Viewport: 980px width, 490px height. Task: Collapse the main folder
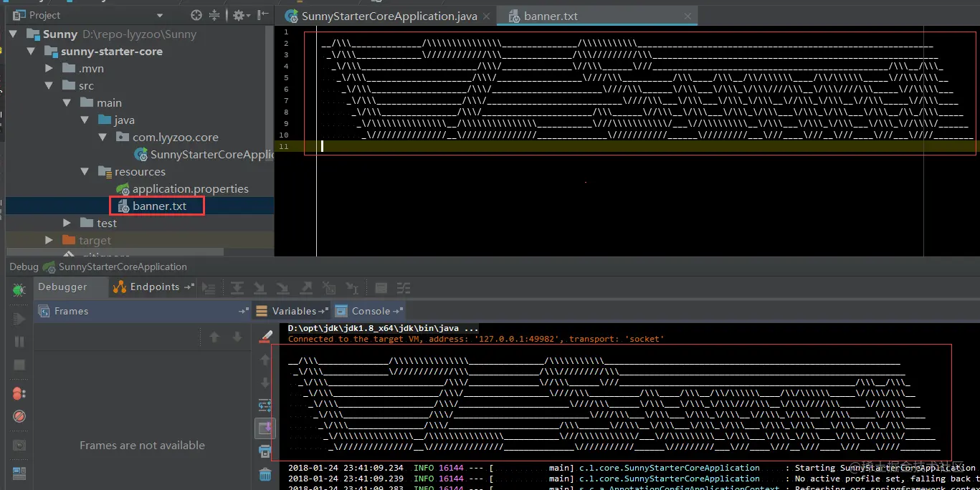coord(67,103)
